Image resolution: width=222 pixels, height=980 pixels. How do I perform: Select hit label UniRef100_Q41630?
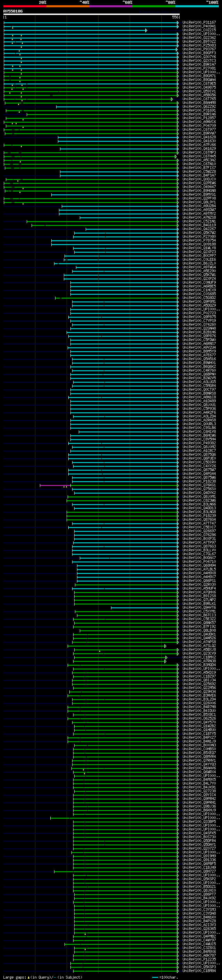click(x=199, y=141)
